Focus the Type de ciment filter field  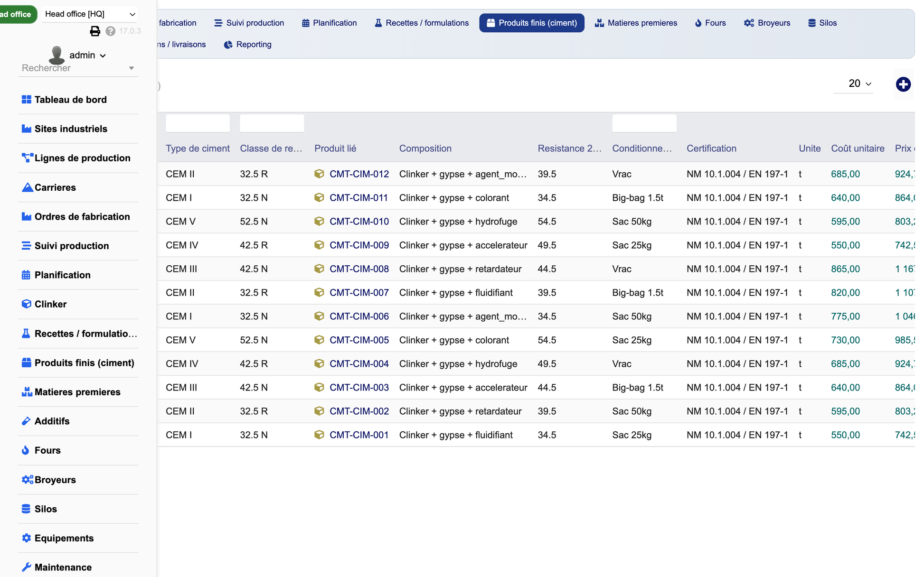(198, 123)
